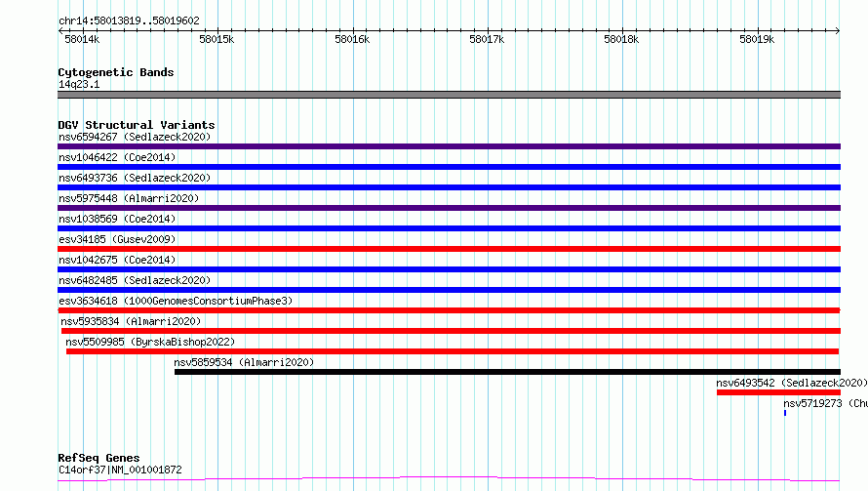The image size is (868, 491).
Task: Click the right arrow of the ruler
Action: point(837,30)
